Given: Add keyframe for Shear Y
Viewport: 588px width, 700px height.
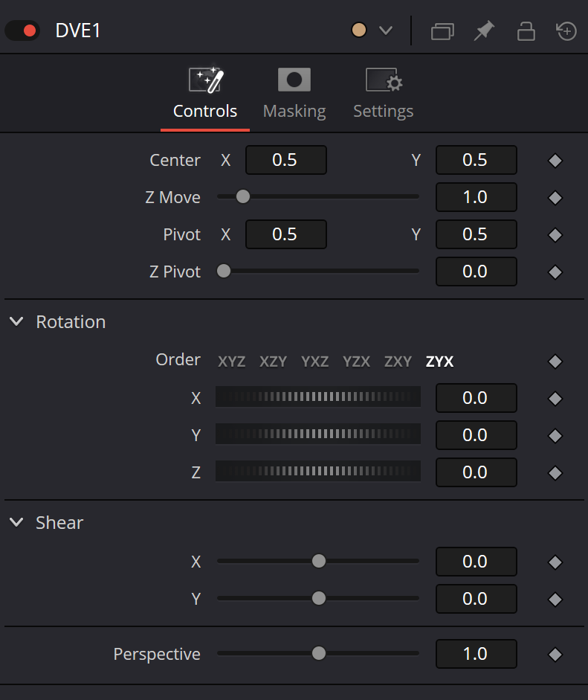Looking at the screenshot, I should tap(555, 599).
